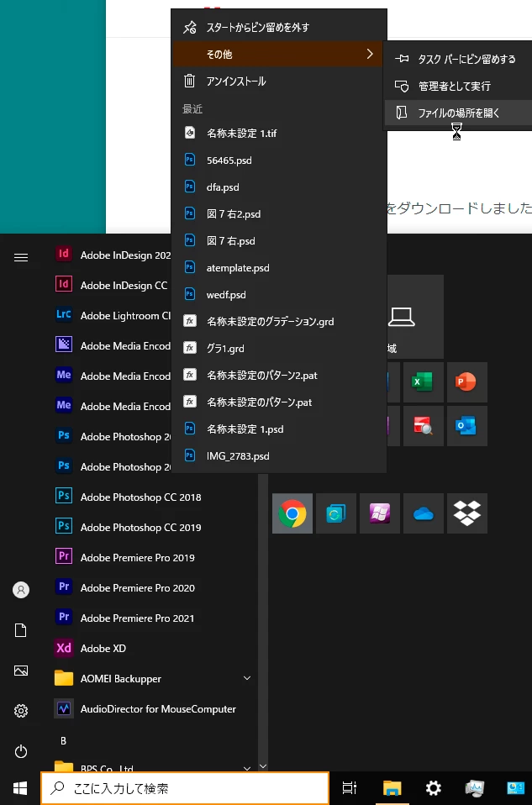This screenshot has width=532, height=805.
Task: Open recent file 図７右.psd
Action: point(279,241)
